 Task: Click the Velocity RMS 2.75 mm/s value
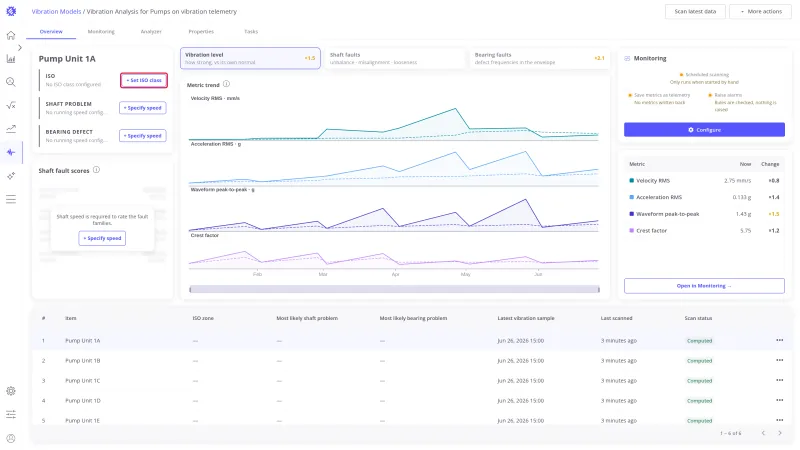point(737,181)
